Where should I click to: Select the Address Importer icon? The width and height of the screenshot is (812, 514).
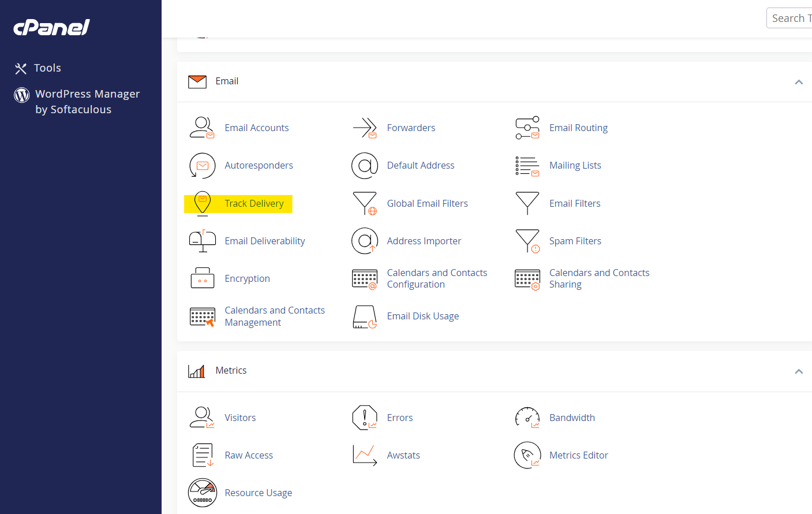click(x=365, y=241)
